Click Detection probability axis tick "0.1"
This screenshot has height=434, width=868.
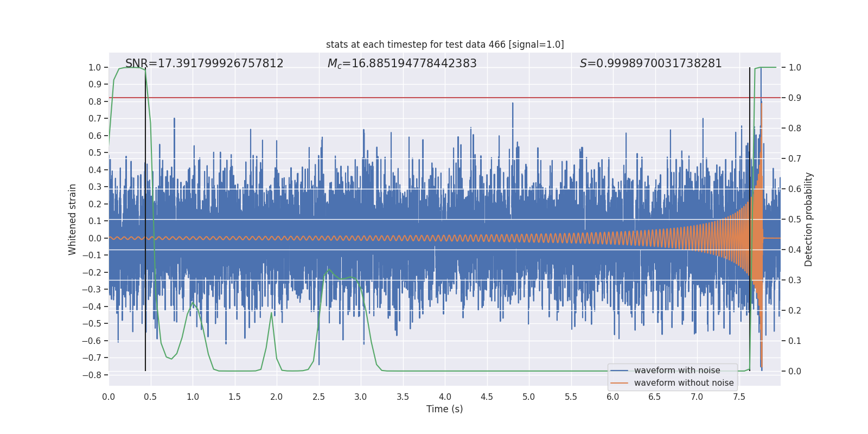(x=795, y=341)
